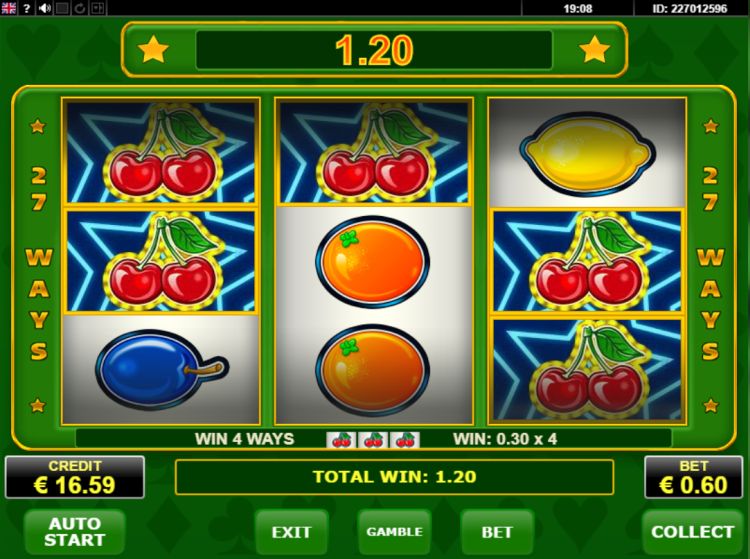Open the UK flag language selector
Viewport: 750px width, 559px height.
point(8,8)
